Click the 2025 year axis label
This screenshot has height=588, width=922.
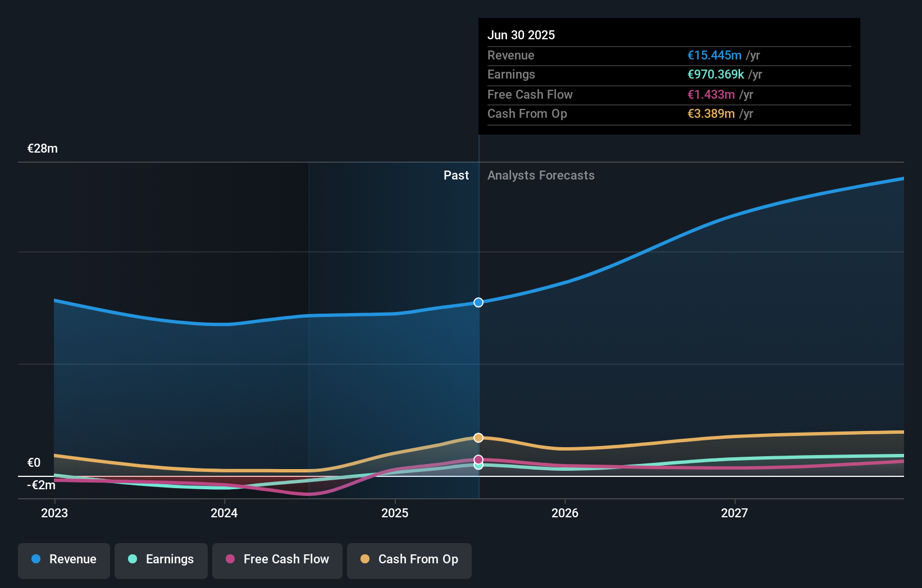pos(395,512)
